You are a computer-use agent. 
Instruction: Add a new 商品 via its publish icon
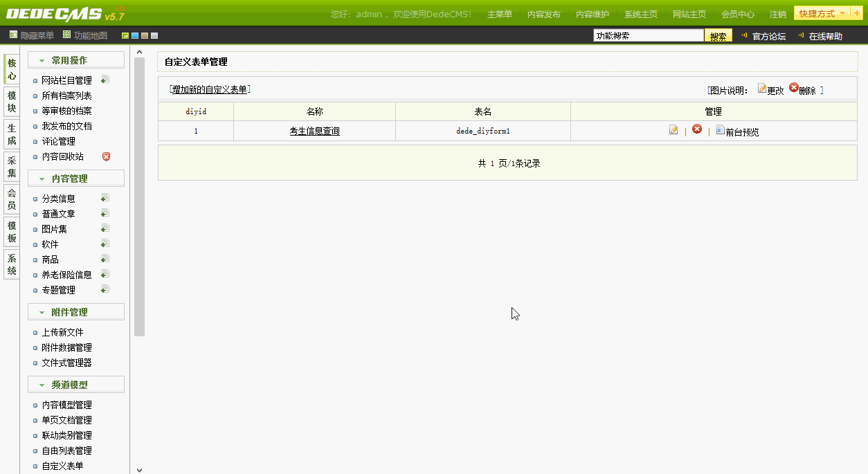105,258
